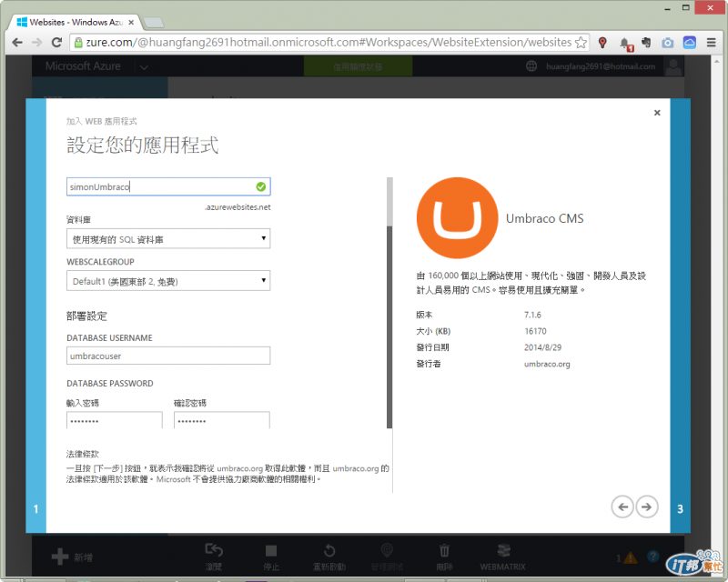Image resolution: width=728 pixels, height=582 pixels.
Task: Click the first umbraco.org link in legal terms
Action: click(x=239, y=468)
